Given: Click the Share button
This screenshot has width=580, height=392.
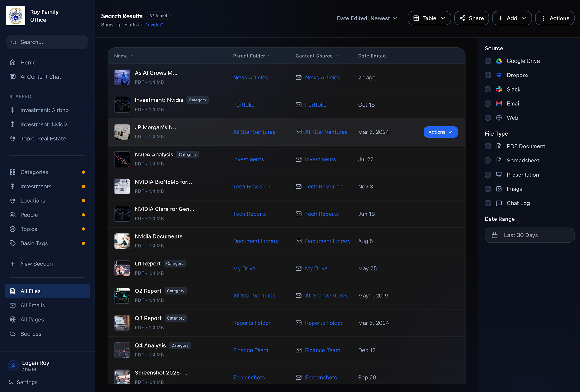Looking at the screenshot, I should (x=471, y=18).
